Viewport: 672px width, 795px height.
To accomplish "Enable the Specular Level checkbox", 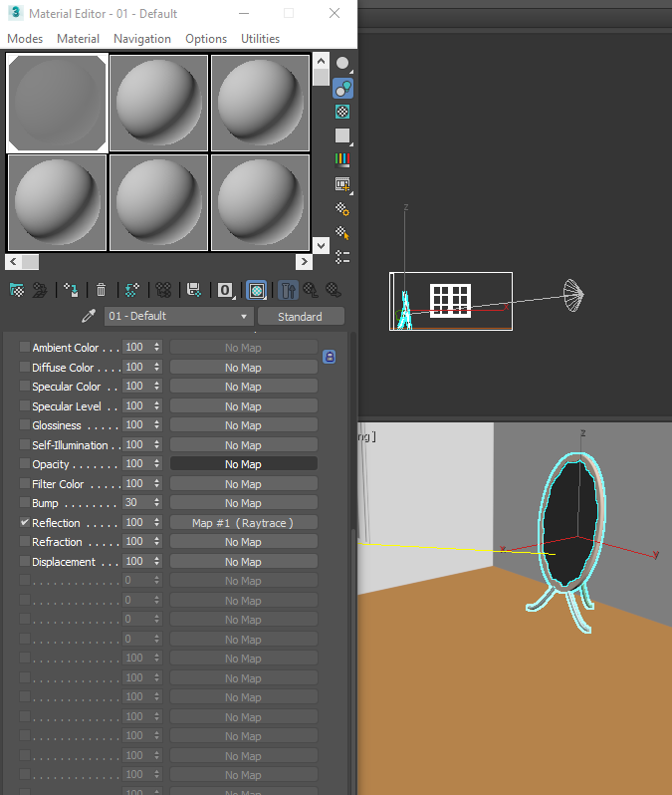I will [x=24, y=405].
